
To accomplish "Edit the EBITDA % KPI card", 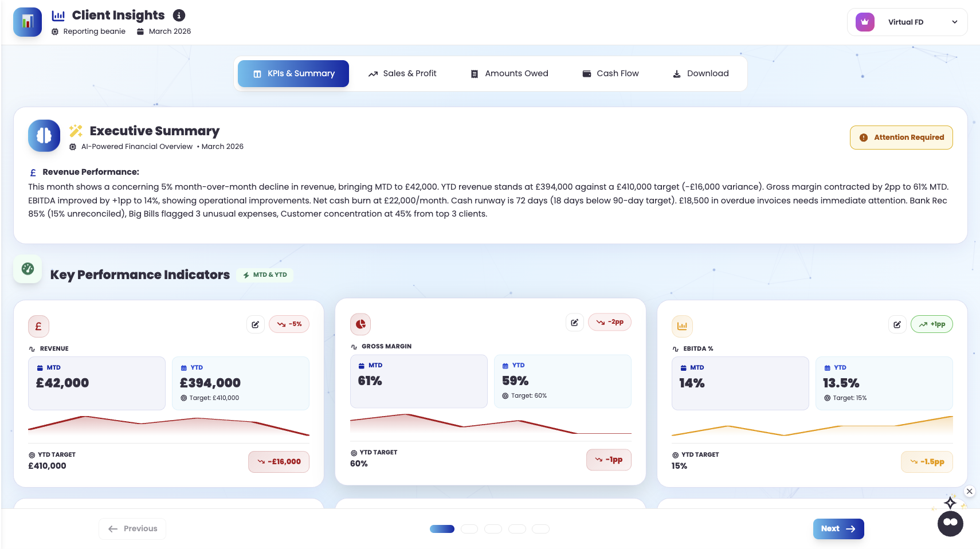I will click(x=897, y=324).
